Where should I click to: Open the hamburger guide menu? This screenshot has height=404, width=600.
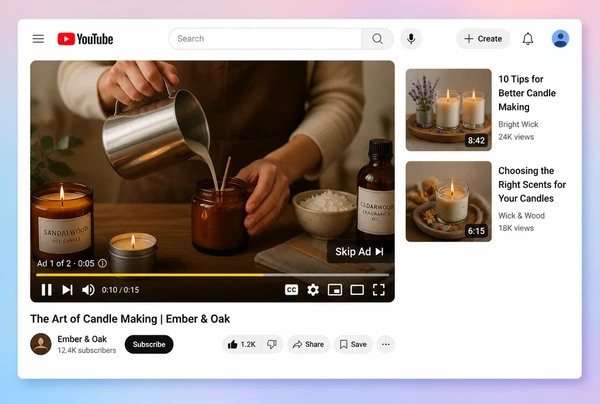coord(38,39)
